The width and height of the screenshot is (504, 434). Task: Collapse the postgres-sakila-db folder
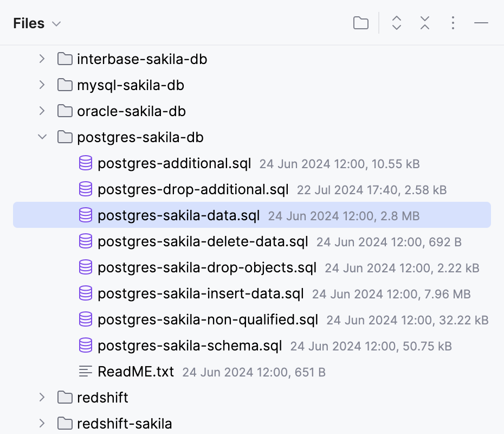(x=42, y=137)
